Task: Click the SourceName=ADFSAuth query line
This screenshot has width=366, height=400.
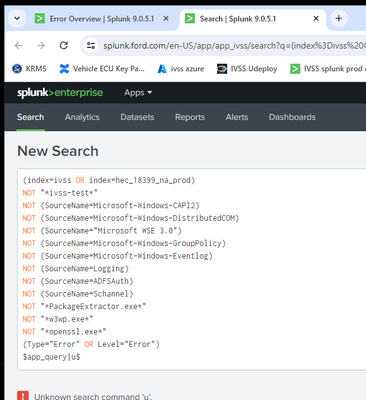Action: pyautogui.click(x=78, y=281)
